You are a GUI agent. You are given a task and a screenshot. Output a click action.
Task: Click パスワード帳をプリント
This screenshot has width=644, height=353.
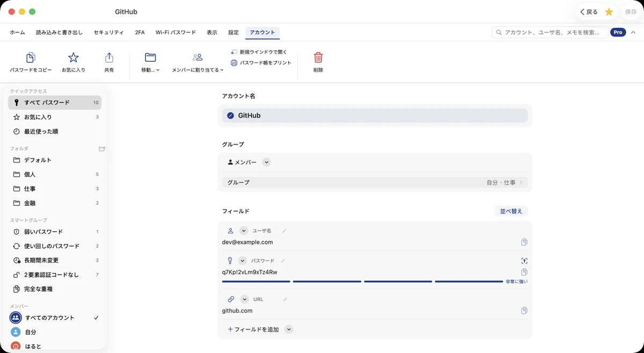(x=261, y=63)
